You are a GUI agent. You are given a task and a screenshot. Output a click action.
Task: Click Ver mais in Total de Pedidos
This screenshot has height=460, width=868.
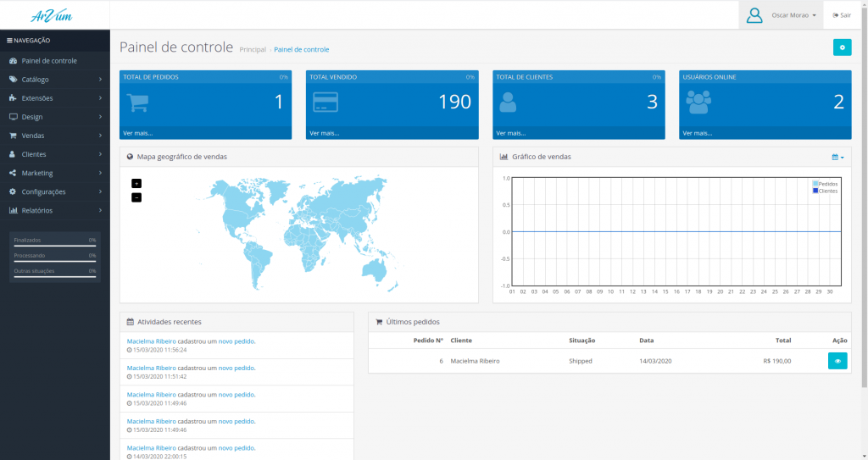coord(138,133)
